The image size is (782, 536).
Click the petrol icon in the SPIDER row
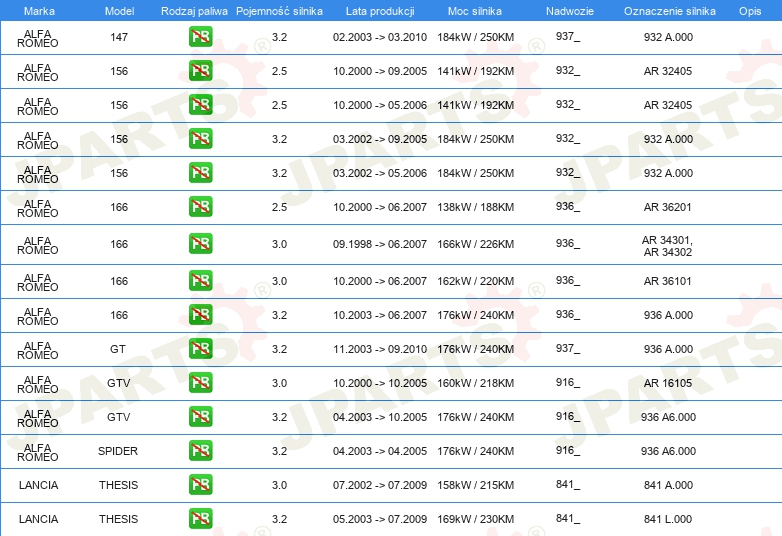coord(200,451)
